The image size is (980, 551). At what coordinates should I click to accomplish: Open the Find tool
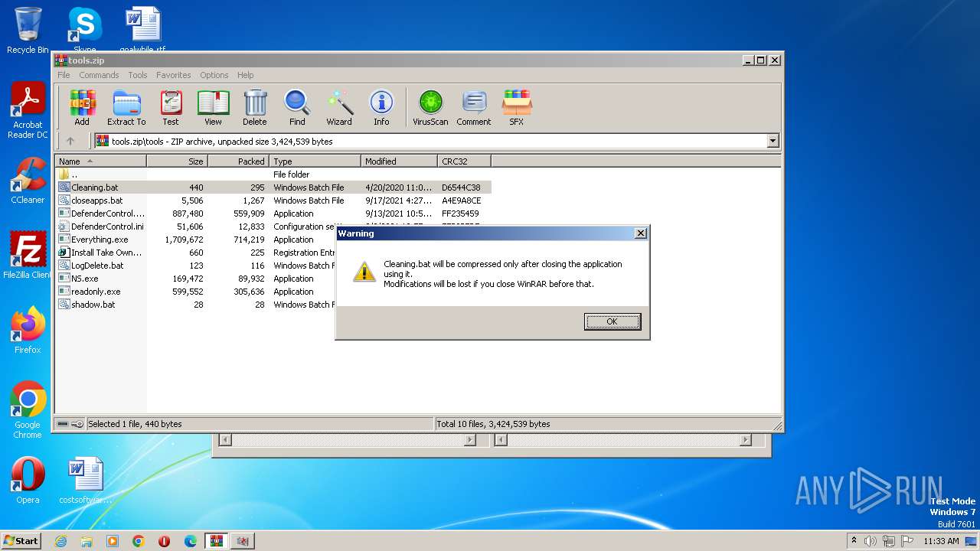[297, 108]
